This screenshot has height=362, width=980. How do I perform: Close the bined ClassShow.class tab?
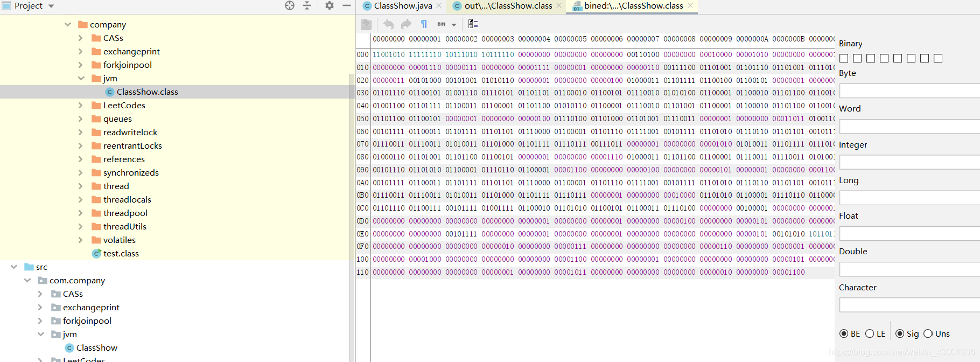tap(690, 5)
